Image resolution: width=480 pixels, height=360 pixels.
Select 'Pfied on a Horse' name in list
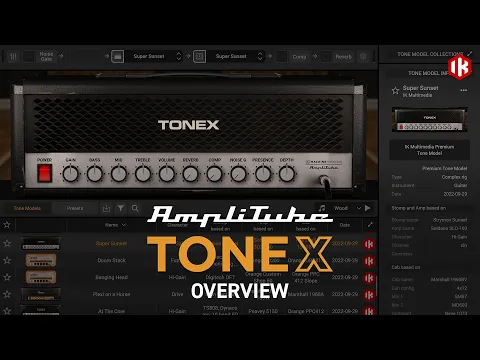click(111, 294)
